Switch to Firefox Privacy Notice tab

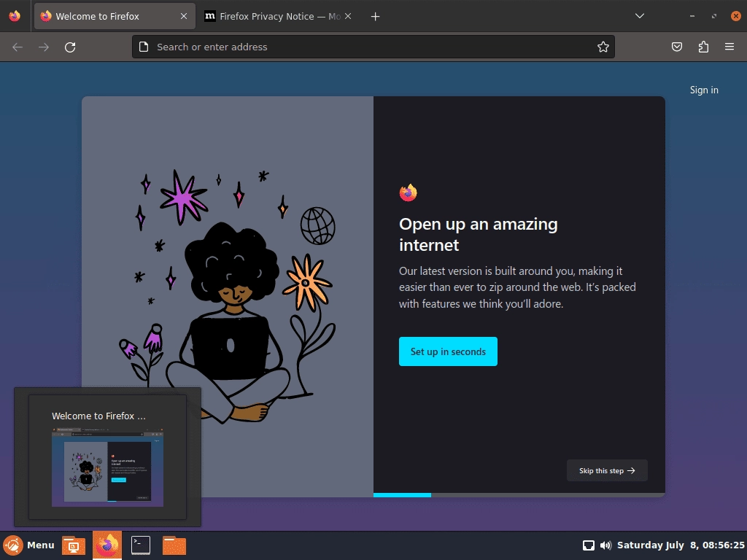point(278,16)
